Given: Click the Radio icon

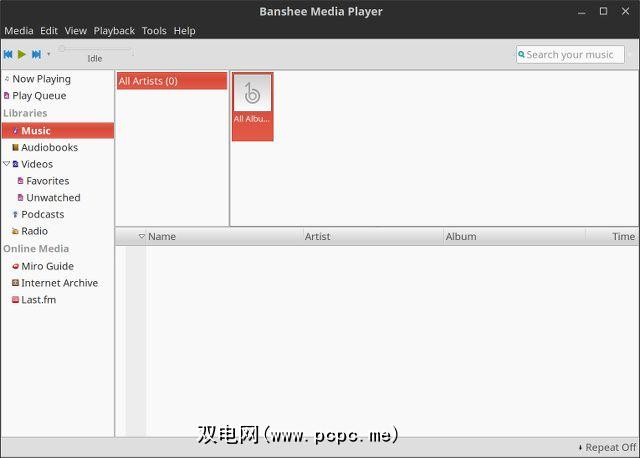Looking at the screenshot, I should 16,231.
